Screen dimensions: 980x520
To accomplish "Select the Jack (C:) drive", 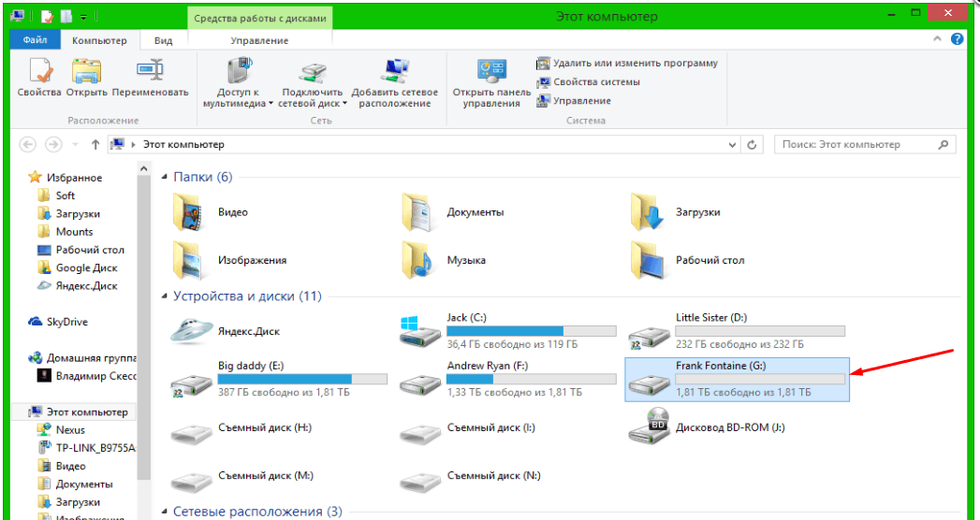I will pyautogui.click(x=507, y=331).
